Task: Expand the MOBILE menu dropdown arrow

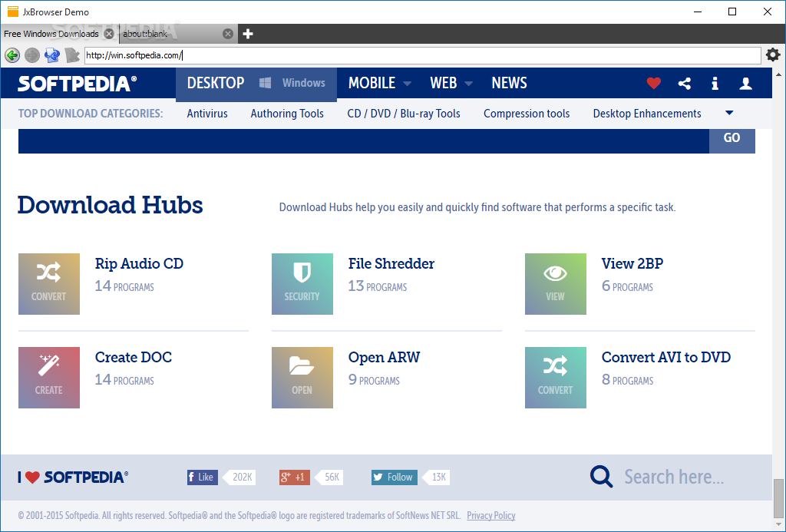Action: (407, 84)
